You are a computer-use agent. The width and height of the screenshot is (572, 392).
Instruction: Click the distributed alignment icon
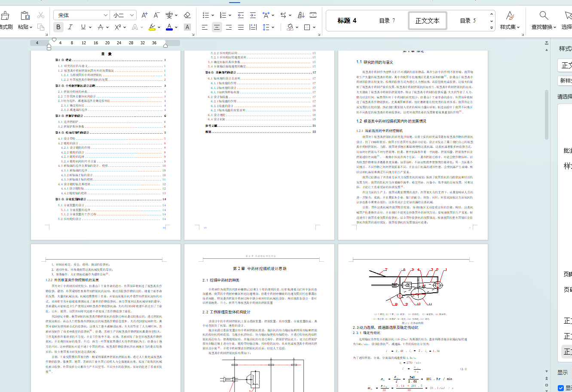tap(253, 27)
